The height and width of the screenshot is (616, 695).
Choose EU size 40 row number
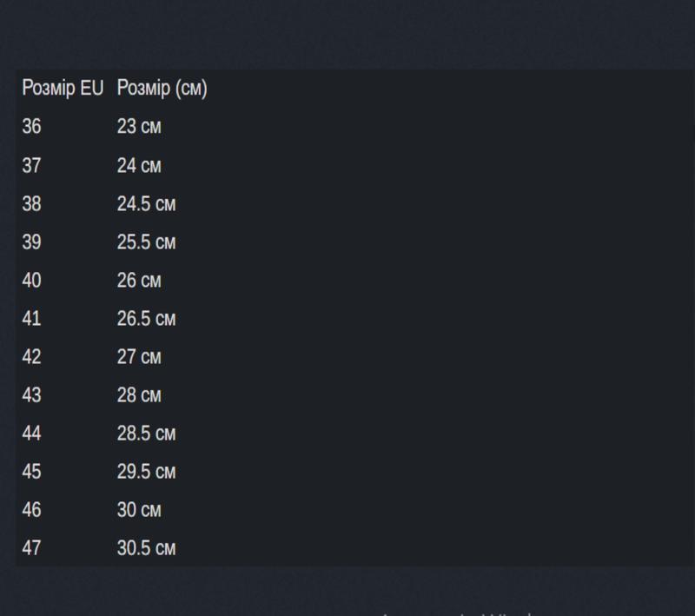[x=32, y=281]
